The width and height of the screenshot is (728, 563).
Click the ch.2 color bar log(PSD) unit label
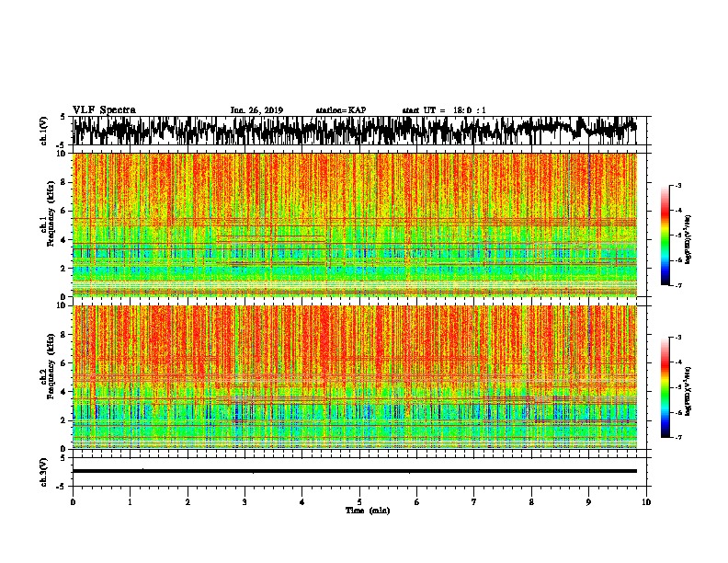pos(688,391)
